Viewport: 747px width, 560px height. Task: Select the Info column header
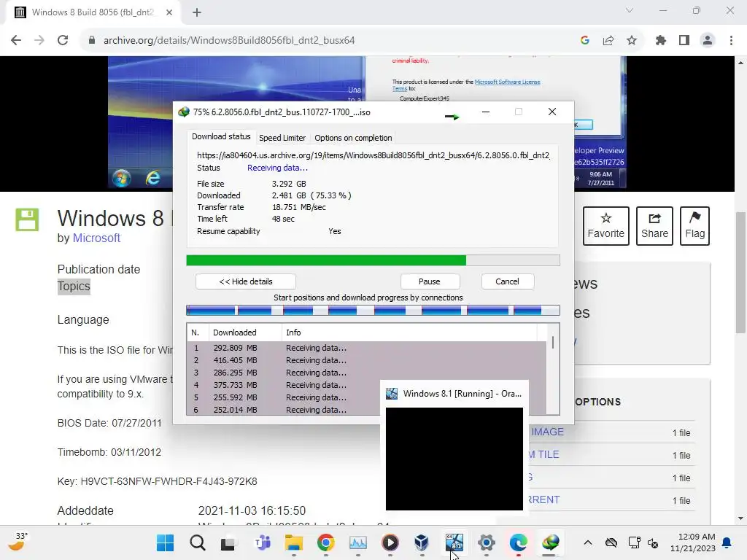410,332
